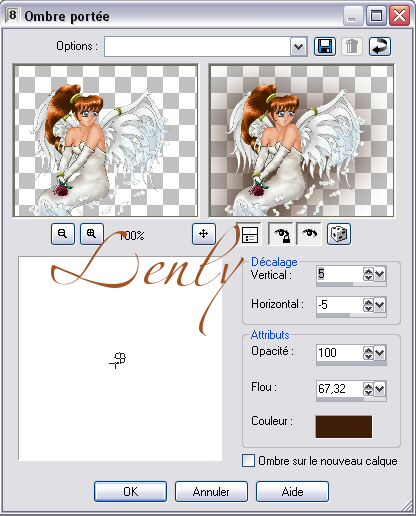Toggle the proof eye button
416x516 pixels.
click(x=309, y=234)
